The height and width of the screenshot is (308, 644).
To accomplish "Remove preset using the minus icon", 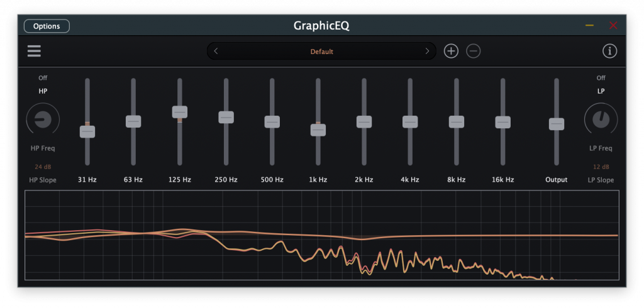I will coord(473,51).
